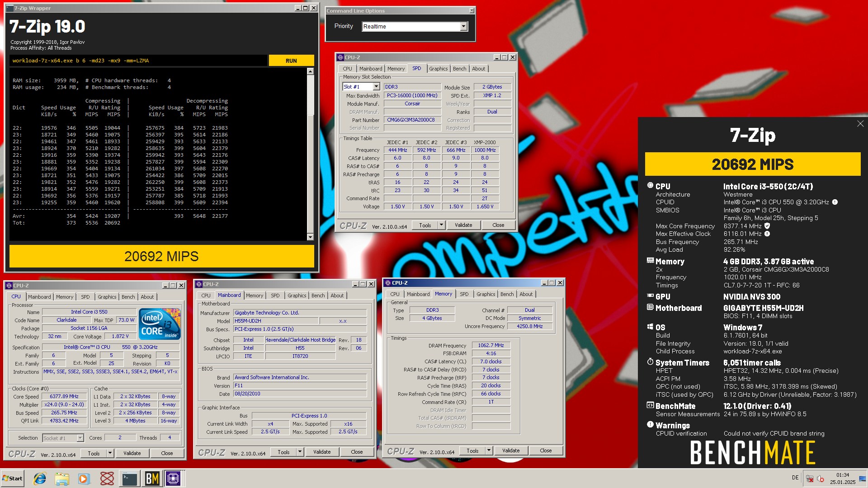
Task: Click the 7-Zip output scrollbar thumb
Action: point(310,95)
